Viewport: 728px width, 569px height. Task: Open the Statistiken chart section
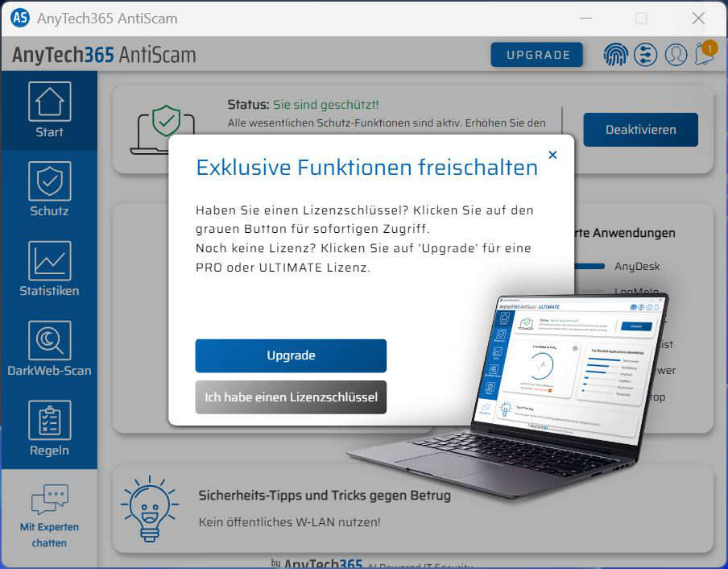tap(49, 269)
